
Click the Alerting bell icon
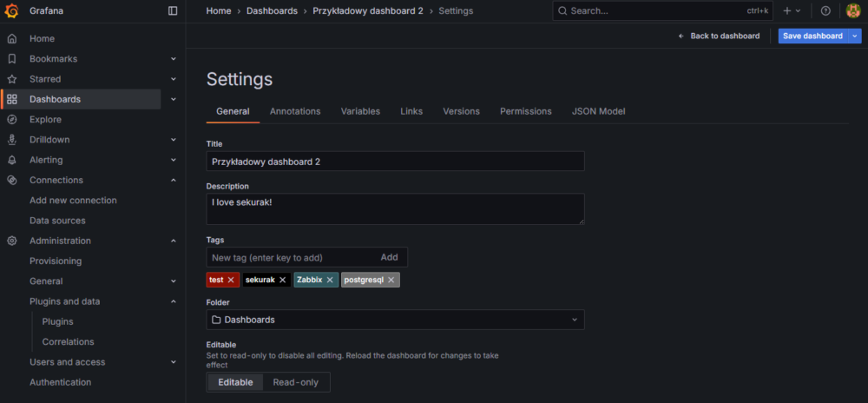pyautogui.click(x=12, y=160)
